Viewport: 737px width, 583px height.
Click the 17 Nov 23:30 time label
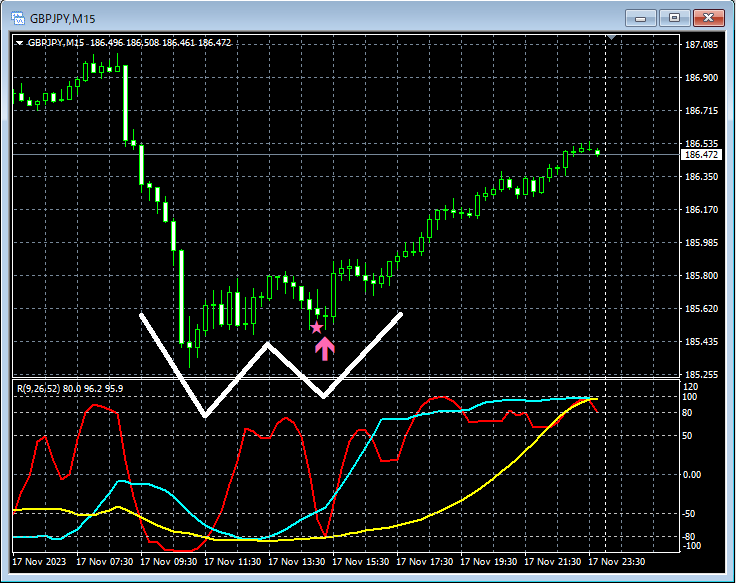pos(617,562)
